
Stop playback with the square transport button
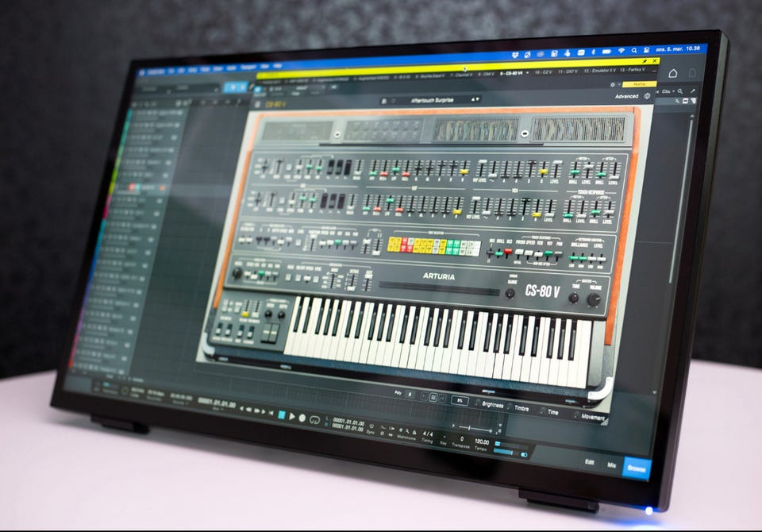pos(281,414)
